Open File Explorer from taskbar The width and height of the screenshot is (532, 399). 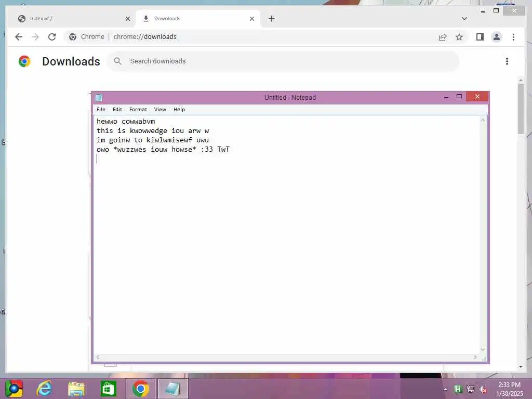tap(76, 389)
